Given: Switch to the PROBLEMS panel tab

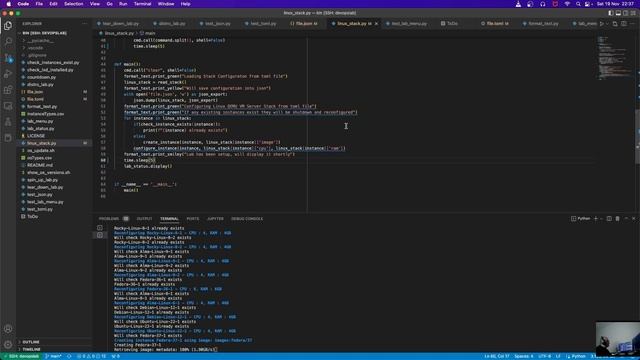Looking at the screenshot, I should tap(109, 219).
